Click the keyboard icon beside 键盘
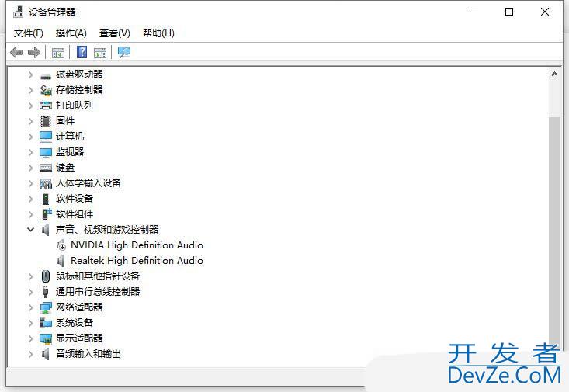 (46, 168)
